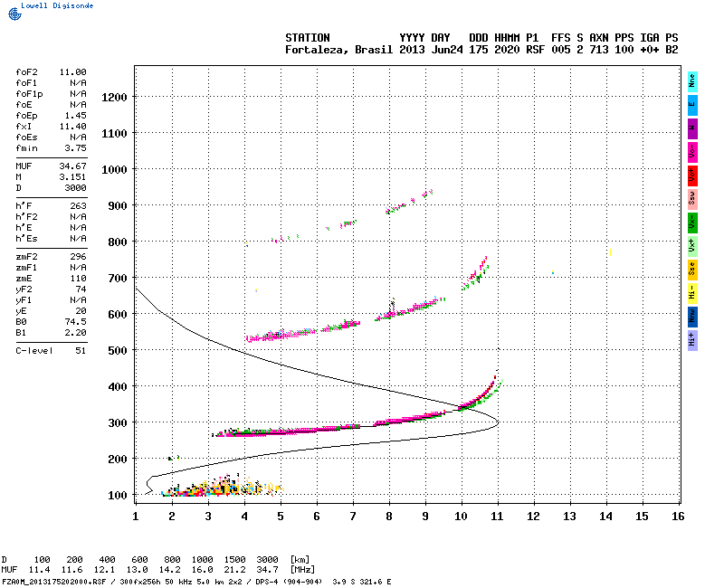
Task: Select the blue E legend swatch
Action: pyautogui.click(x=692, y=105)
